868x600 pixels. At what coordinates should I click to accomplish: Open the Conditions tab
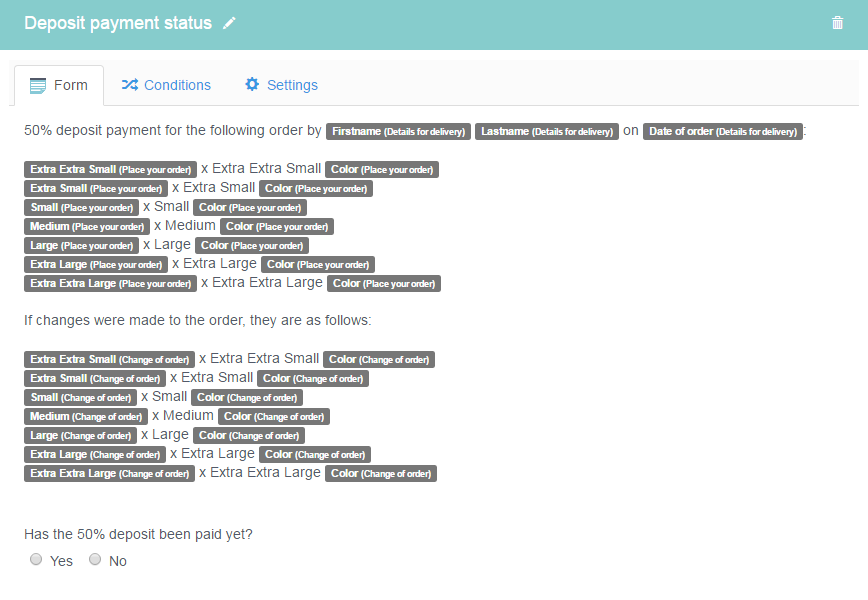(x=166, y=85)
